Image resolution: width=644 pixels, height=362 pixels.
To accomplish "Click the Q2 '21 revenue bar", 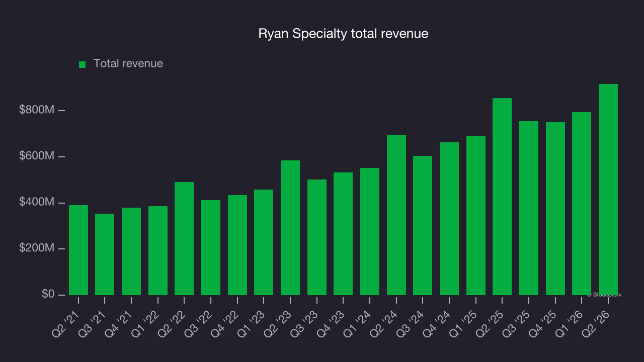I will click(x=78, y=250).
